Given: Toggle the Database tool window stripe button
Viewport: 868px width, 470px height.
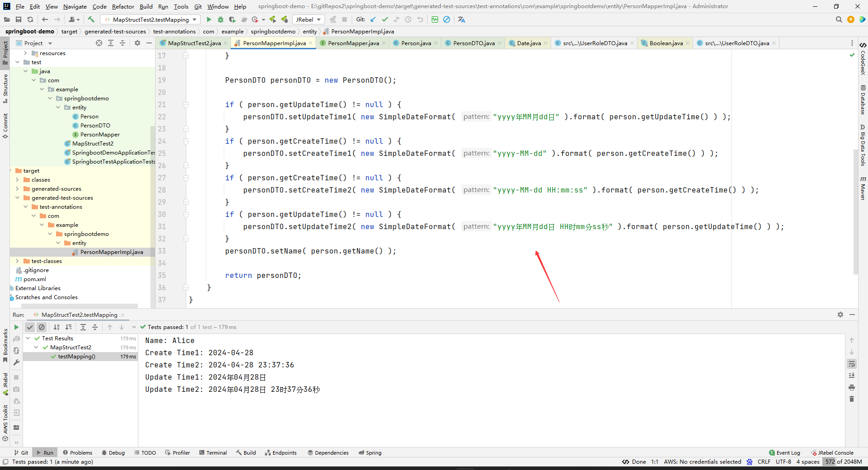Looking at the screenshot, I should coord(863,100).
